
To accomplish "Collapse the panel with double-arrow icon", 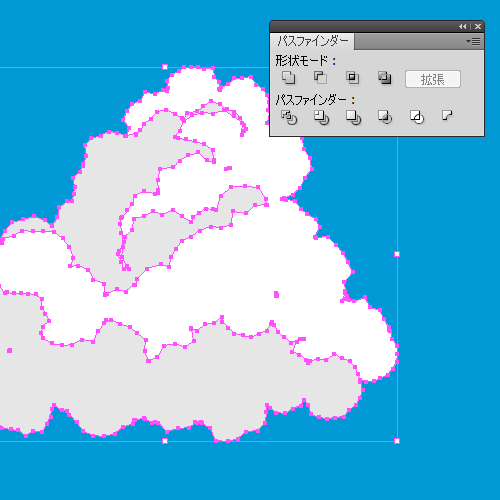I will click(462, 26).
